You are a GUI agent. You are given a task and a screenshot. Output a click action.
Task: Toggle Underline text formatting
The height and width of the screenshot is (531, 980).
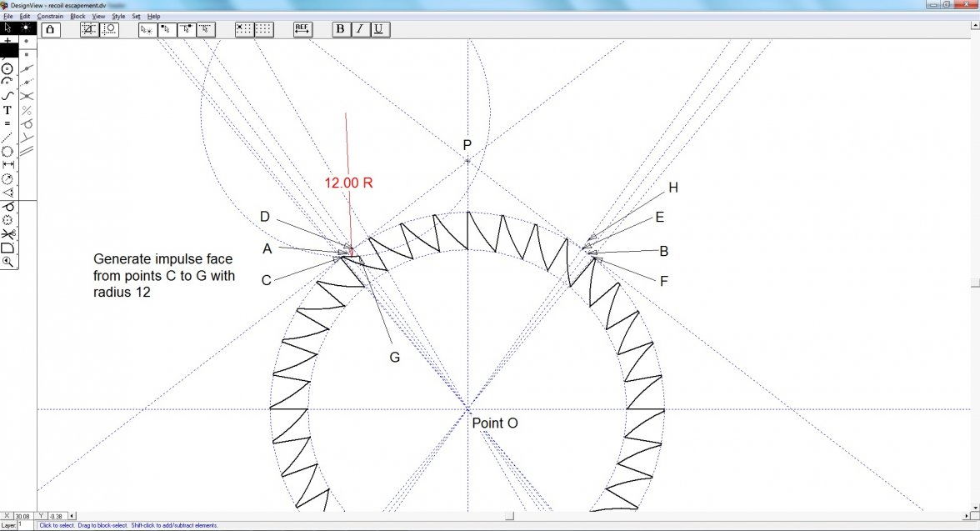click(378, 29)
